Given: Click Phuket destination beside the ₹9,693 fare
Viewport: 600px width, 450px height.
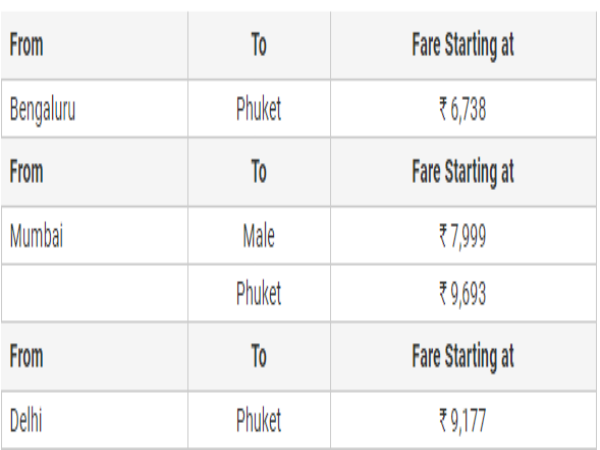Looking at the screenshot, I should pos(258,294).
